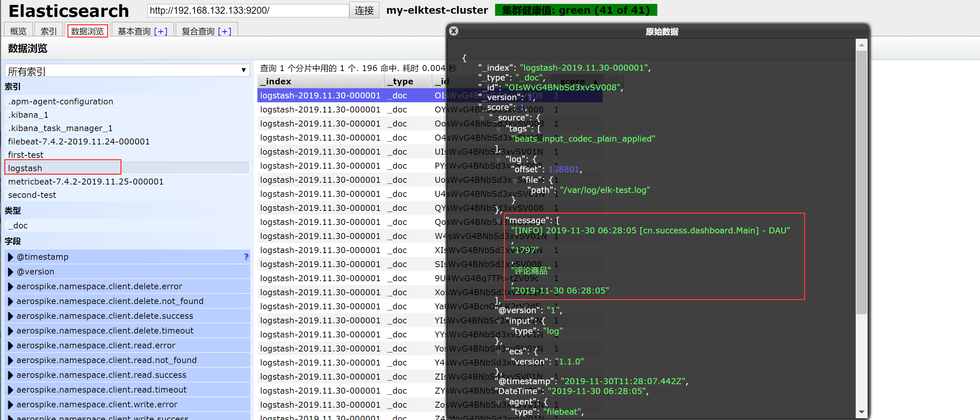Viewport: 980px width, 420px height.
Task: Click the "评论商品" message value
Action: pyautogui.click(x=531, y=271)
